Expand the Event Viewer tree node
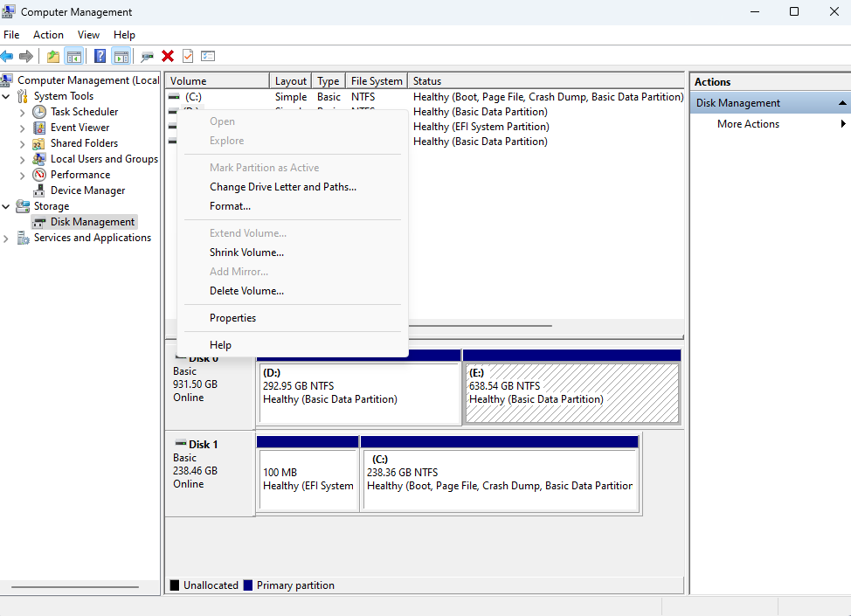Viewport: 851px width, 616px height. (x=23, y=127)
